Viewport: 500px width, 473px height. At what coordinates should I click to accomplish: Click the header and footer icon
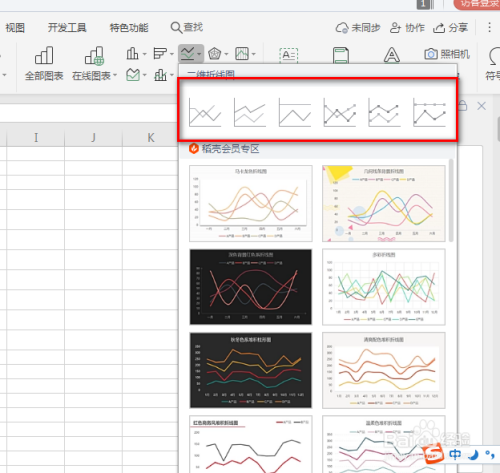341,55
